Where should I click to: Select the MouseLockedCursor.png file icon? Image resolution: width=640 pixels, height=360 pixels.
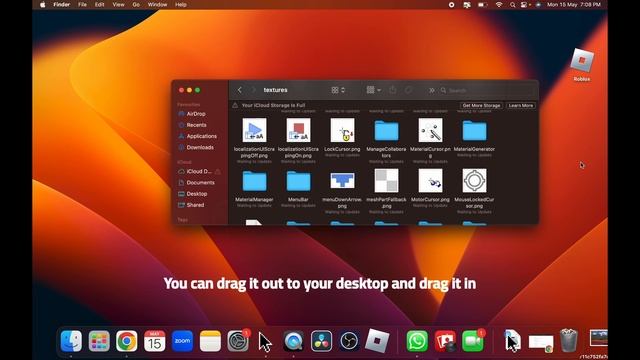[474, 180]
